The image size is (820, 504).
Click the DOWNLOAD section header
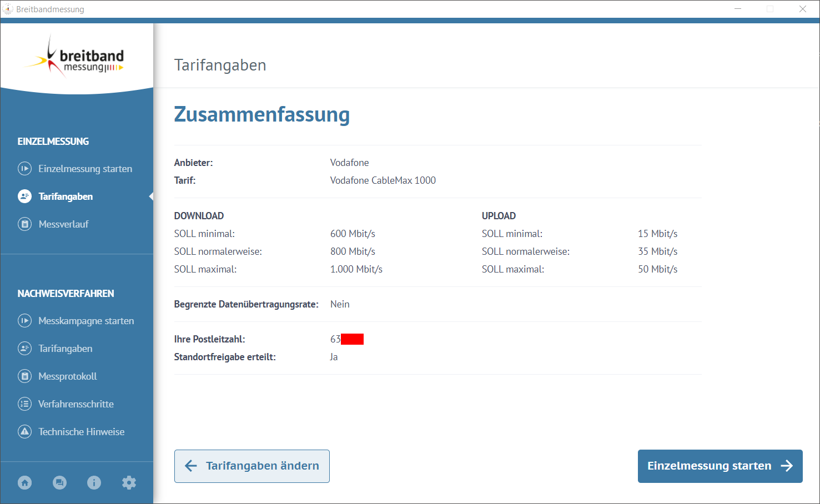[199, 216]
